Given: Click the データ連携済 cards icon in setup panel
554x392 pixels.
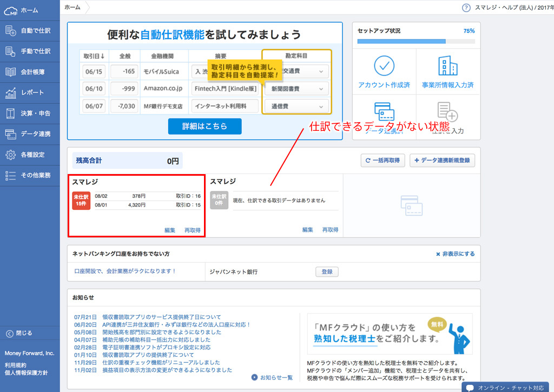Looking at the screenshot, I should coord(384,111).
